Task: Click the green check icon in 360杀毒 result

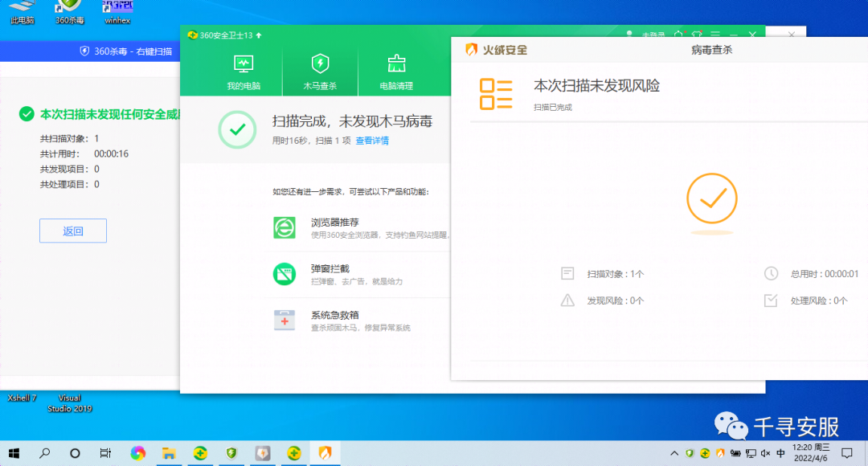Action: click(27, 114)
